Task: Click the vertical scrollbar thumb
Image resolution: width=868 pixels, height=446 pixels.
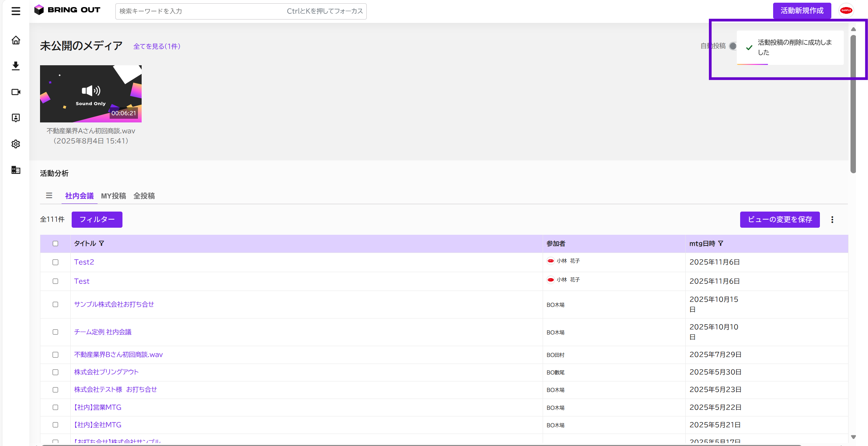Action: (x=853, y=103)
